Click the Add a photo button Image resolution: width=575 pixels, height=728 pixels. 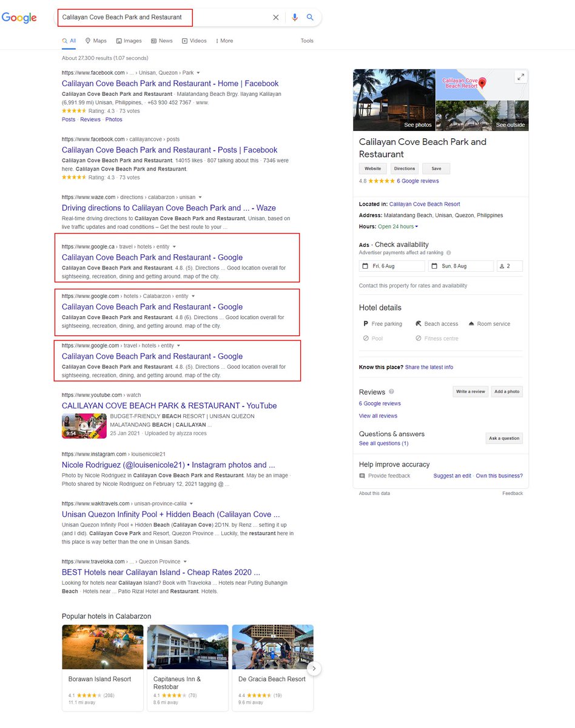point(507,391)
